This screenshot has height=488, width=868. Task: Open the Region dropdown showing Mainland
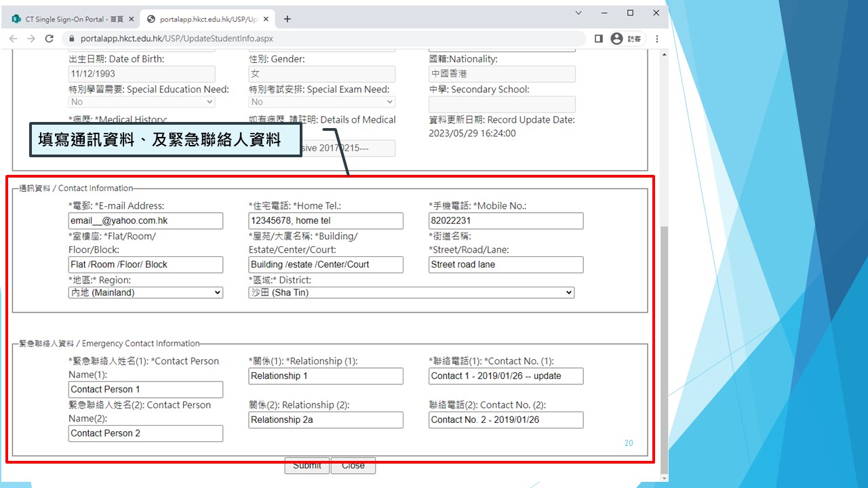click(x=146, y=293)
